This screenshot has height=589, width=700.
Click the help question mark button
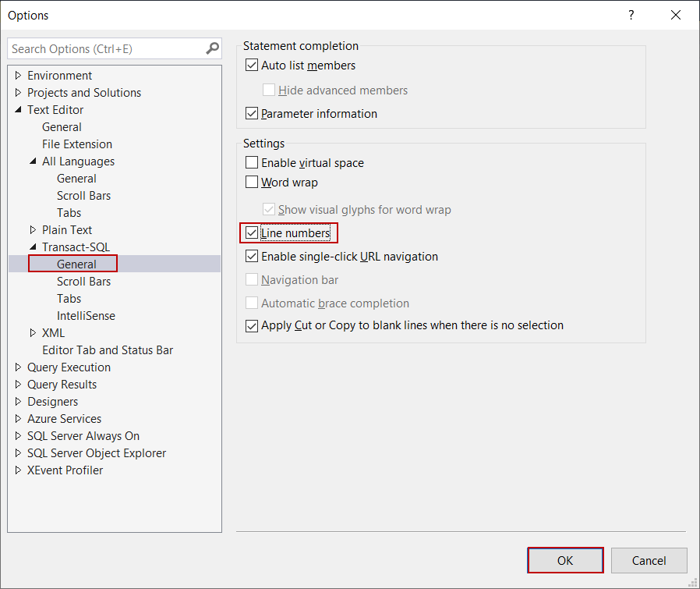[631, 16]
